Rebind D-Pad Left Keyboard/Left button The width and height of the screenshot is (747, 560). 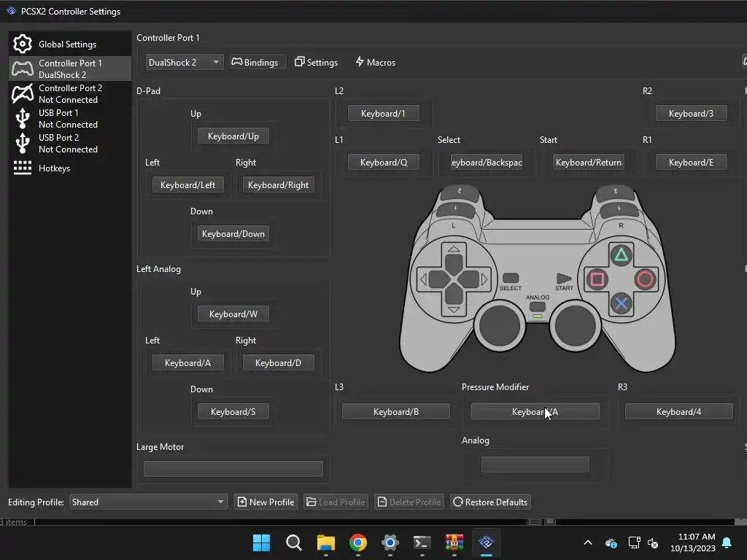coord(187,184)
